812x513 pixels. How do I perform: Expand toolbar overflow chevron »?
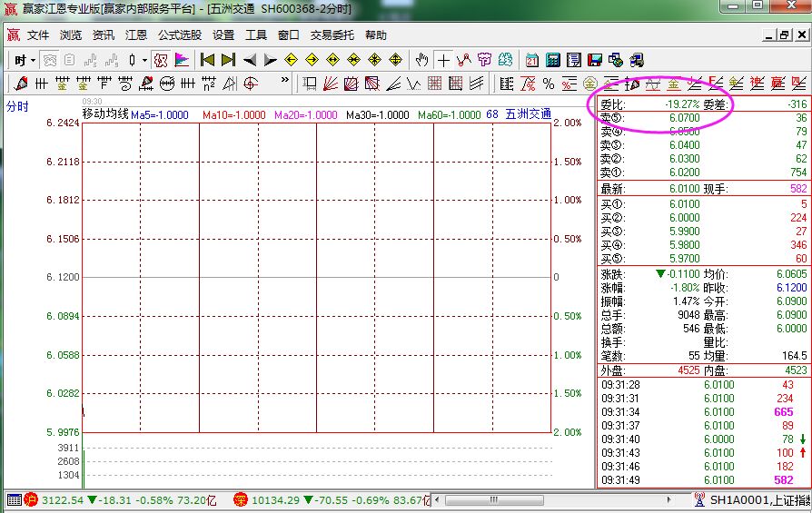click(285, 83)
